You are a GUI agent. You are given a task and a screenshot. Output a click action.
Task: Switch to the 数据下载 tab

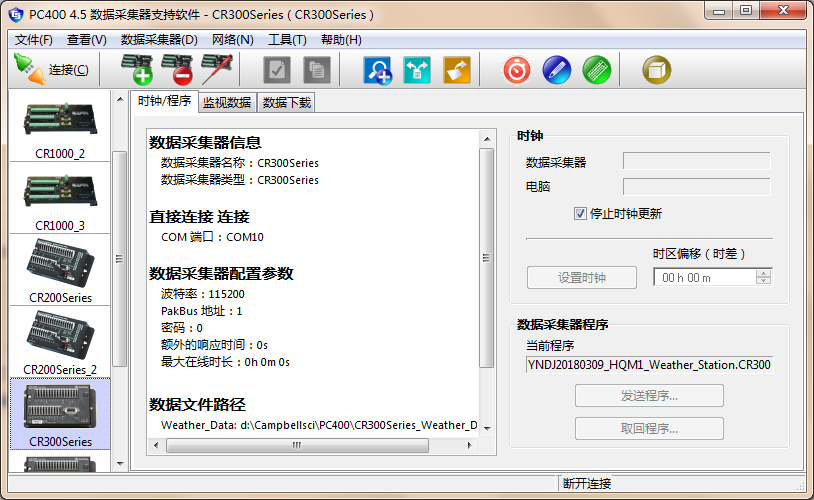[286, 102]
